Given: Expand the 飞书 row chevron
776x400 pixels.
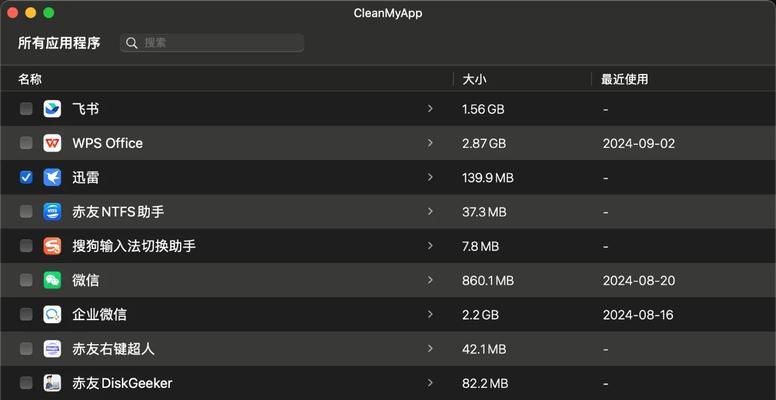Looking at the screenshot, I should coord(430,108).
